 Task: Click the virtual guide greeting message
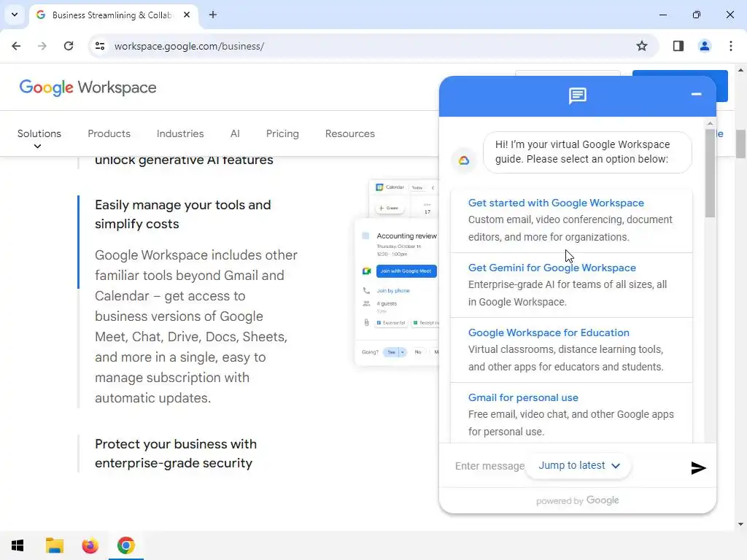[587, 152]
